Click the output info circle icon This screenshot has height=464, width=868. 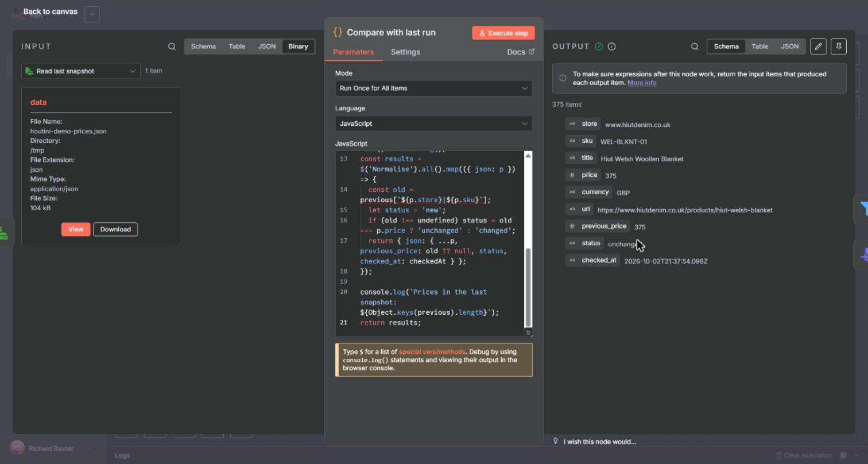click(x=612, y=47)
